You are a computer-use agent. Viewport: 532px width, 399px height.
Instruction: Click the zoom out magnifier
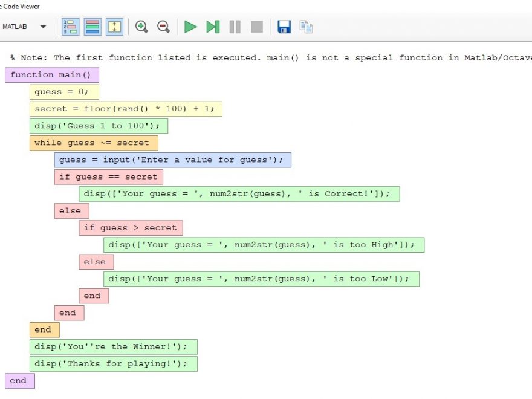163,27
